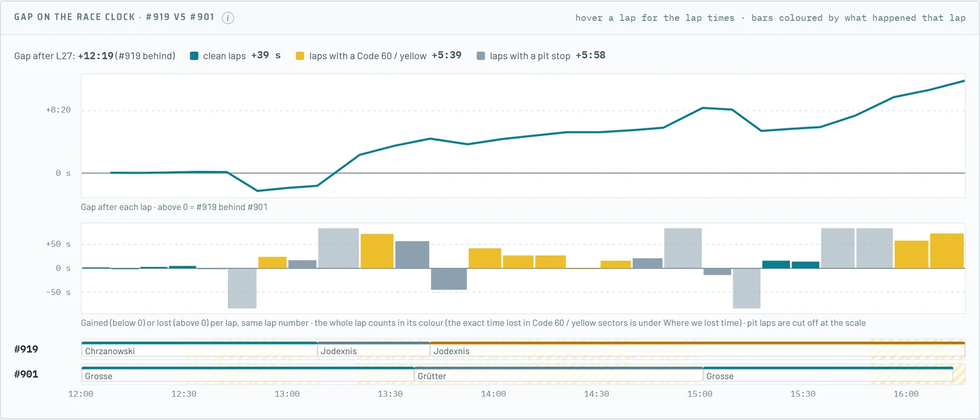Click the '12:30' time axis label

[184, 394]
